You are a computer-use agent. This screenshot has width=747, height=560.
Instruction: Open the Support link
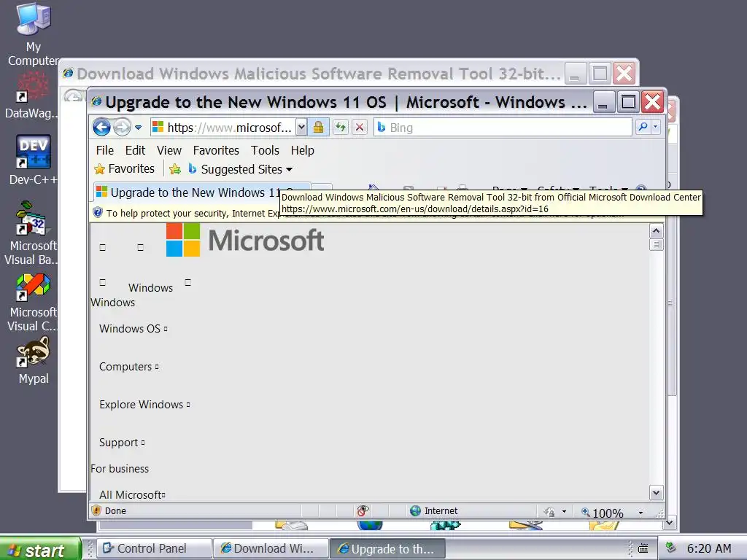pos(122,443)
